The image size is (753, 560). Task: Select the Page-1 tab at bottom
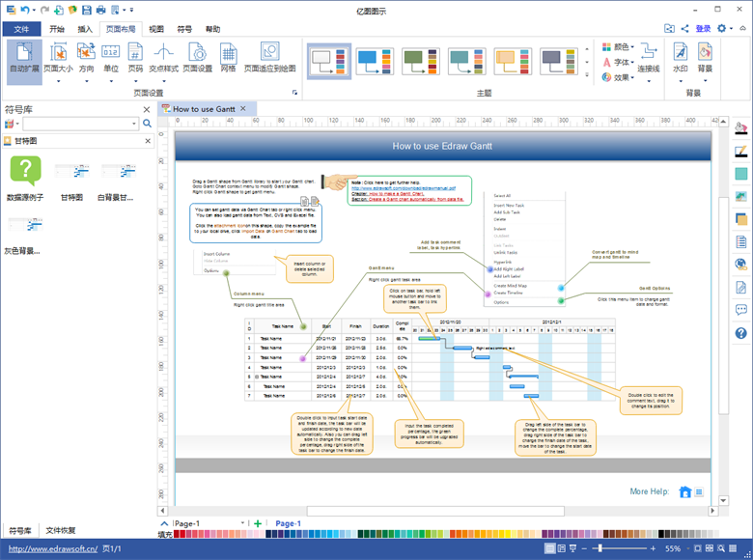pos(288,523)
